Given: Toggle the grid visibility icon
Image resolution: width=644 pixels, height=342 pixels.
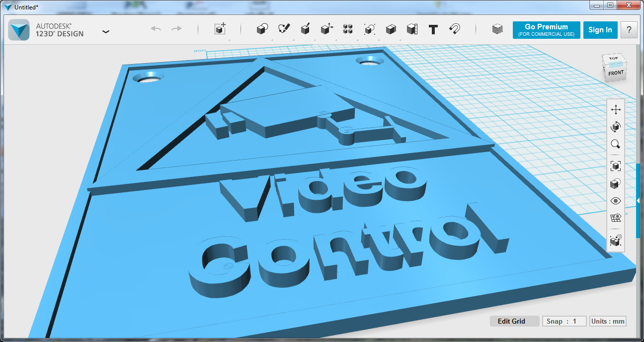Looking at the screenshot, I should click(x=616, y=218).
